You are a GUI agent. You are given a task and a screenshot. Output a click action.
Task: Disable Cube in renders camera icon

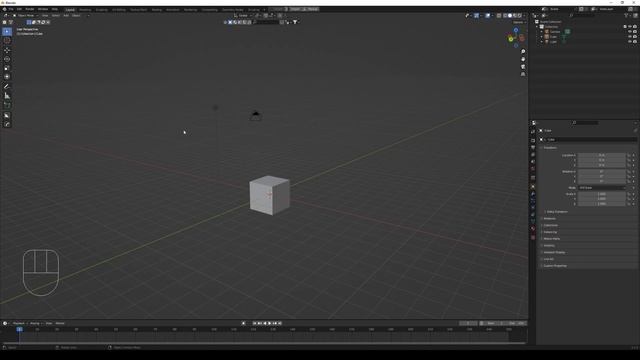(635, 36)
